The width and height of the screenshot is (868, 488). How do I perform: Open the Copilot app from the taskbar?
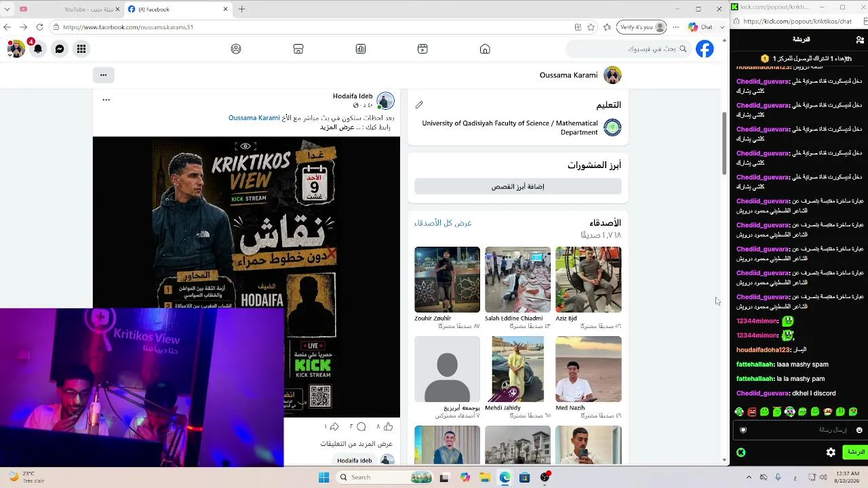point(465,477)
